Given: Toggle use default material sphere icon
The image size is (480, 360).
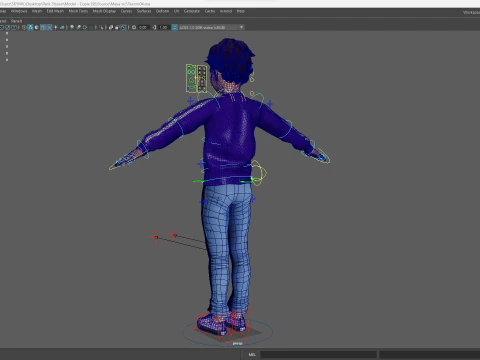Looking at the screenshot, I should pos(36,27).
